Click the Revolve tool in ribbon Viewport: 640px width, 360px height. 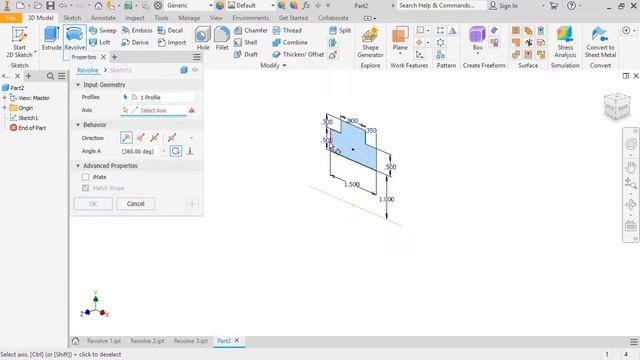[75, 38]
